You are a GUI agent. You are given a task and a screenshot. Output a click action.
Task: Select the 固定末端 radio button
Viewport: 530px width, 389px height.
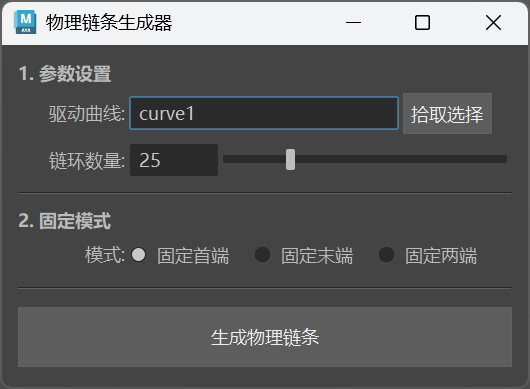[262, 255]
